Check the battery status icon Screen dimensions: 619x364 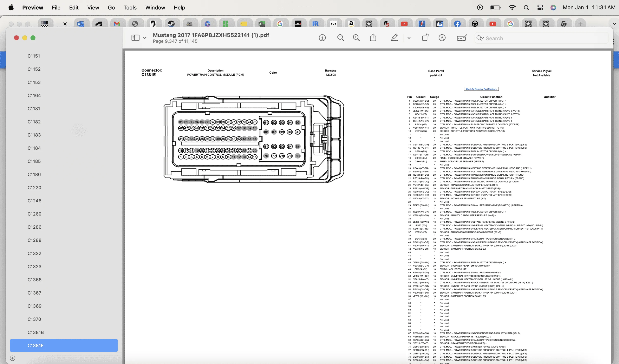(495, 8)
